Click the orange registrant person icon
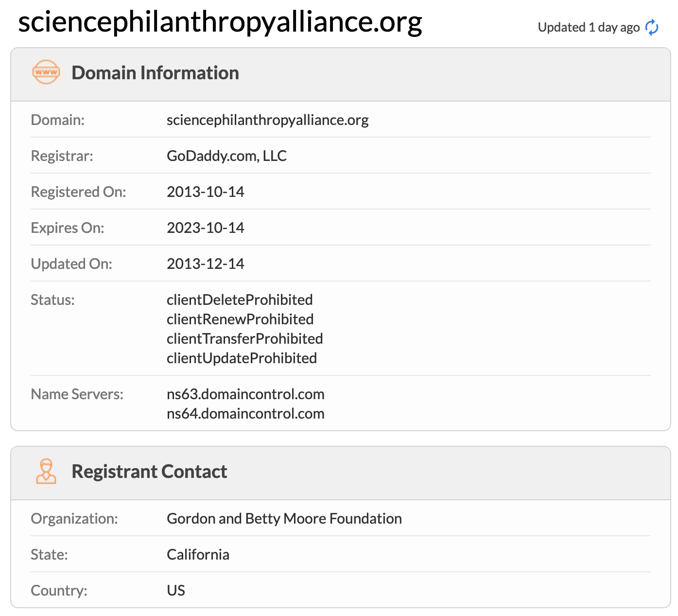Image resolution: width=678 pixels, height=616 pixels. [x=46, y=471]
